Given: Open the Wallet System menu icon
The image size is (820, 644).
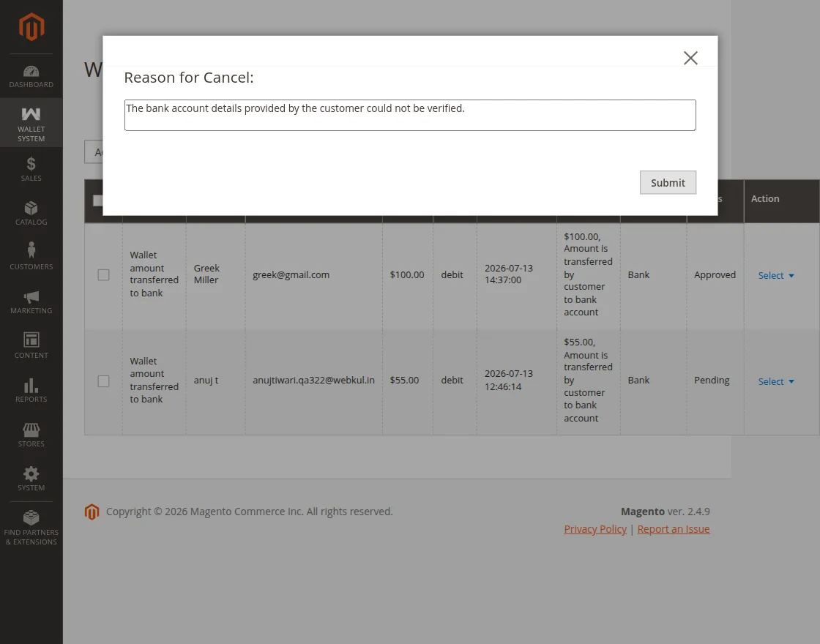Looking at the screenshot, I should pyautogui.click(x=31, y=114).
